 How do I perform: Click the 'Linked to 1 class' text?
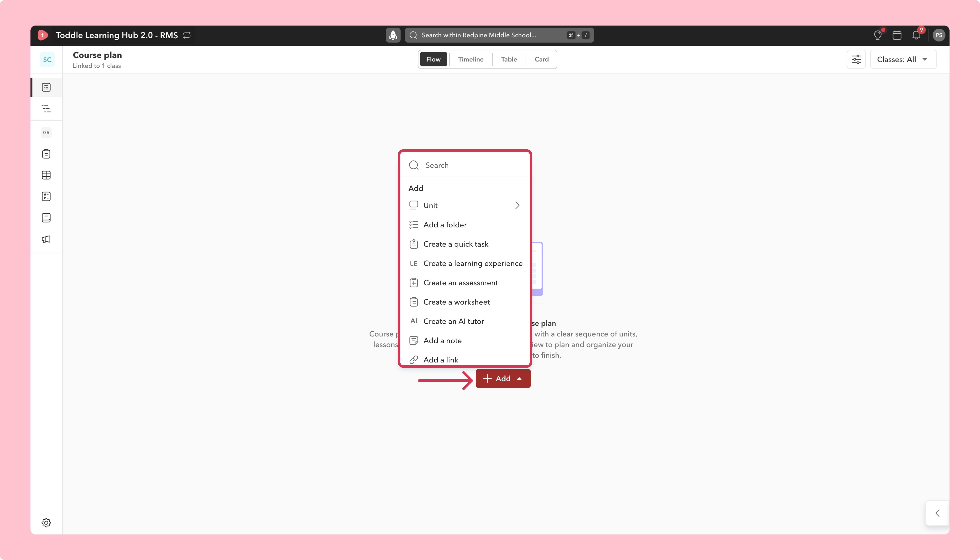pyautogui.click(x=97, y=66)
